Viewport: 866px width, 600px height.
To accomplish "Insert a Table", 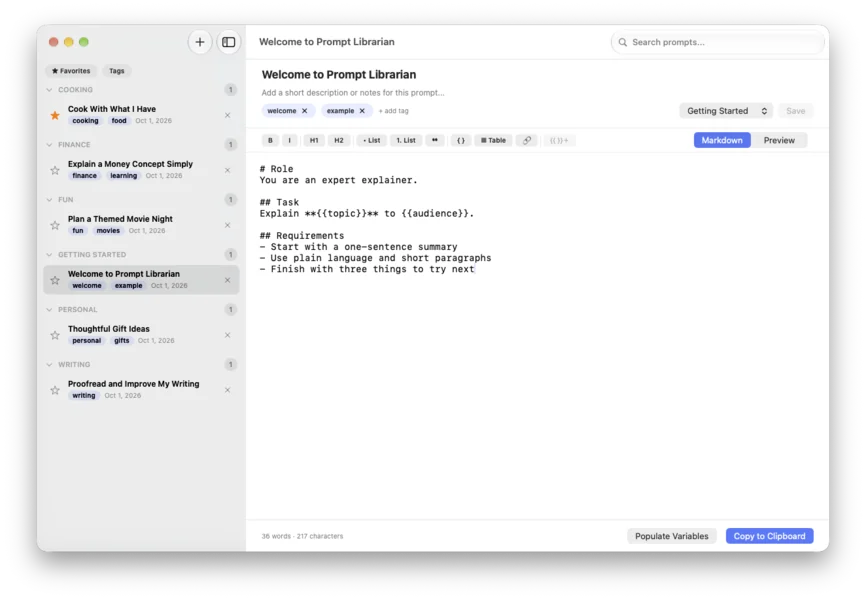I will pos(493,140).
